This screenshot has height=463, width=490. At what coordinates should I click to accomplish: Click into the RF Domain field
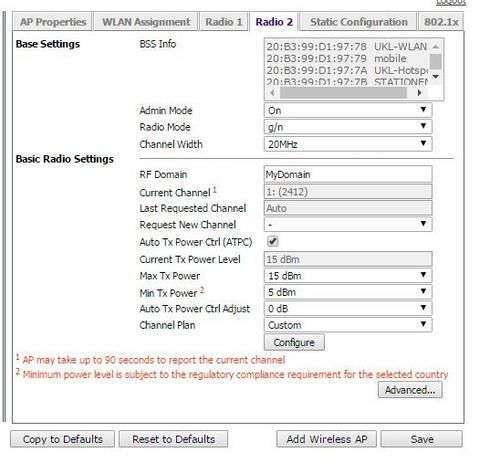pyautogui.click(x=348, y=174)
